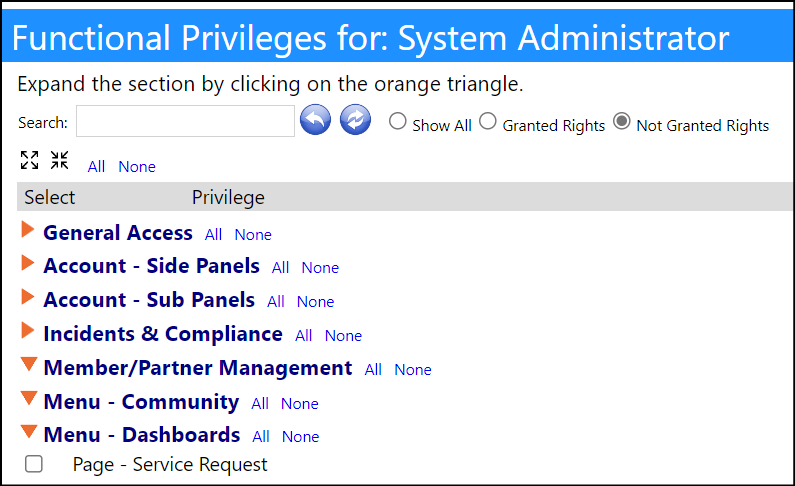Click into the Search text field

(186, 121)
